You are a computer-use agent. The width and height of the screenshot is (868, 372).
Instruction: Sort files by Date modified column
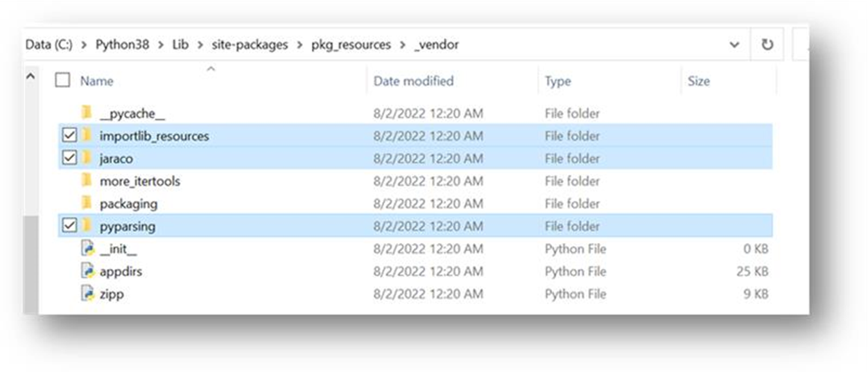(413, 81)
